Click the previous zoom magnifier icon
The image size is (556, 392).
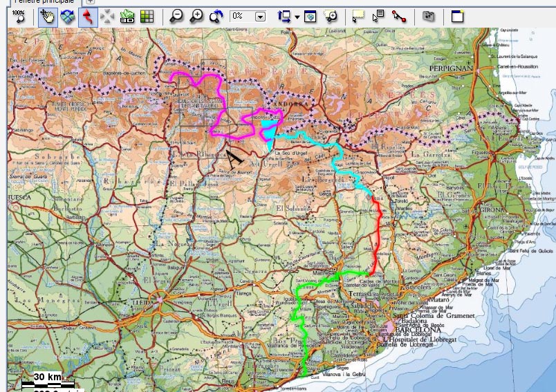click(216, 17)
